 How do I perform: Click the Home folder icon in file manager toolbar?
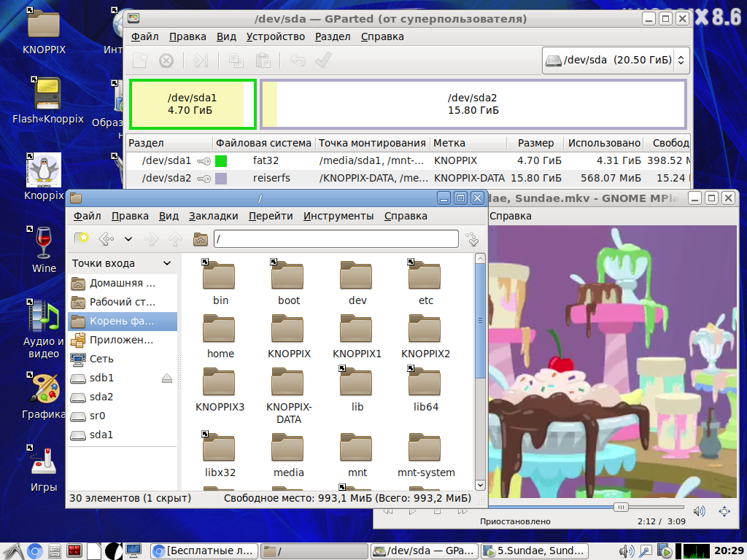pyautogui.click(x=201, y=238)
